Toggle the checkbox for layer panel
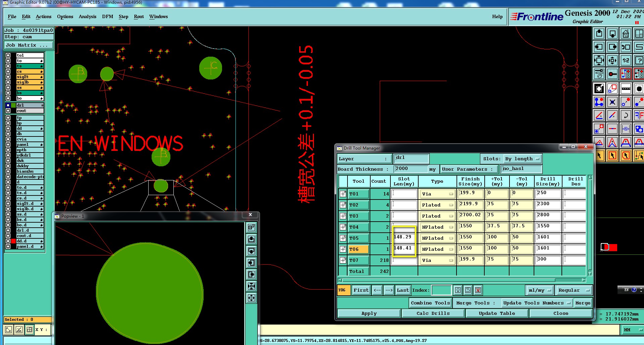644x345 pixels. tap(8, 145)
